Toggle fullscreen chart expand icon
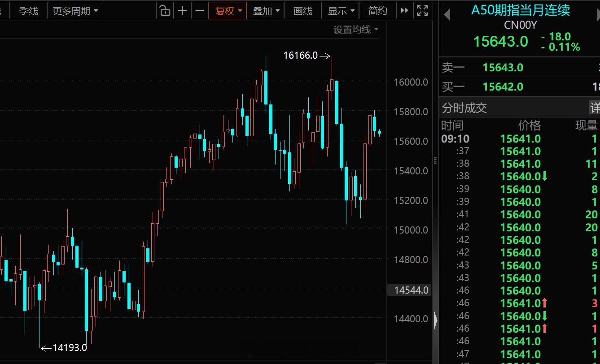 [422, 11]
